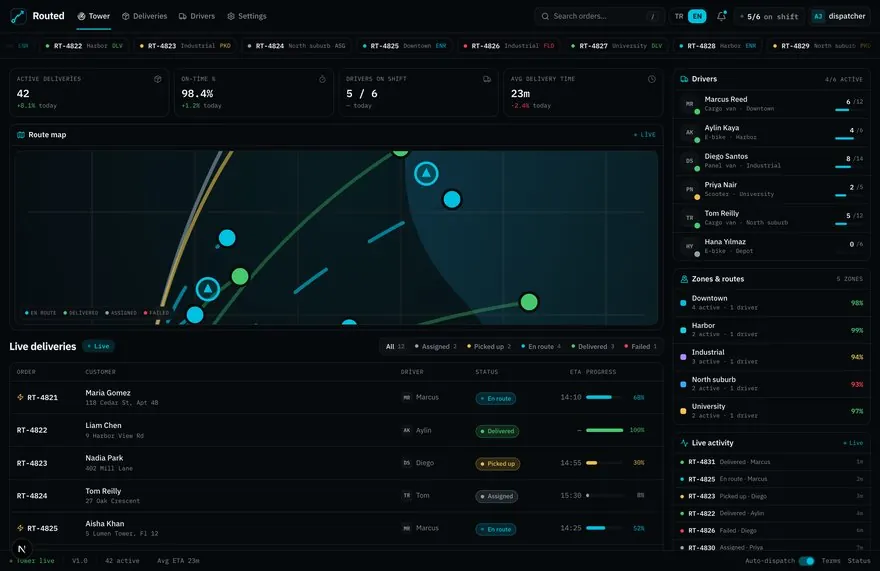Click the On-Time % timer icon
This screenshot has width=880, height=571.
(322, 79)
